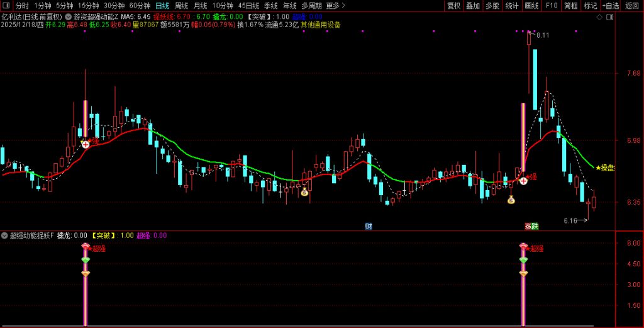Toggle the 画线 drawing tool
The height and width of the screenshot is (328, 644).
click(532, 6)
